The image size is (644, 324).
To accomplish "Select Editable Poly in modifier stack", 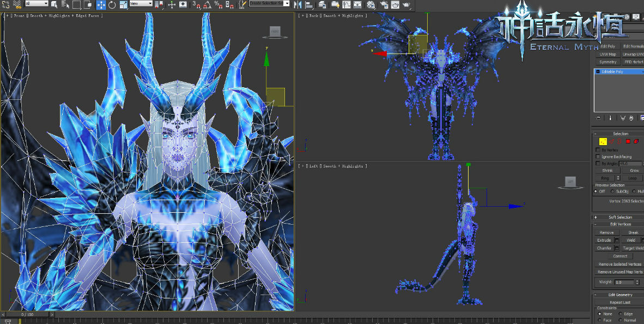I will (612, 71).
